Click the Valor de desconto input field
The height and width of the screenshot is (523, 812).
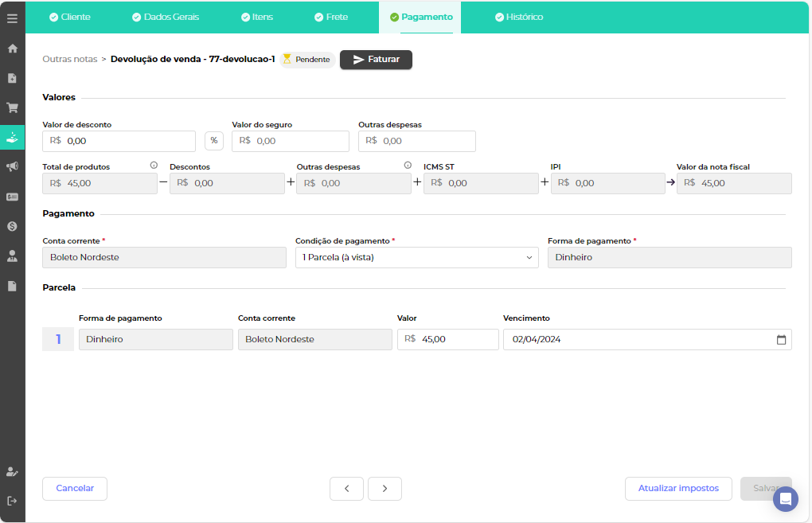pyautogui.click(x=127, y=141)
